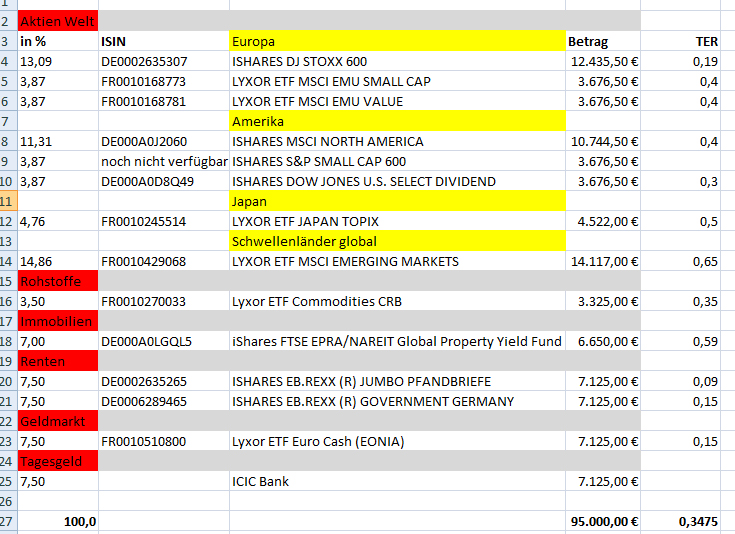Select total amount 95.000,00 €

click(x=603, y=521)
